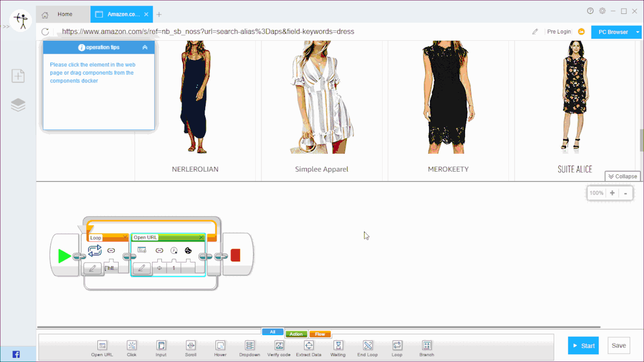Click the Extract Data component icon
Screen dimensions: 644x362
[x=309, y=345]
